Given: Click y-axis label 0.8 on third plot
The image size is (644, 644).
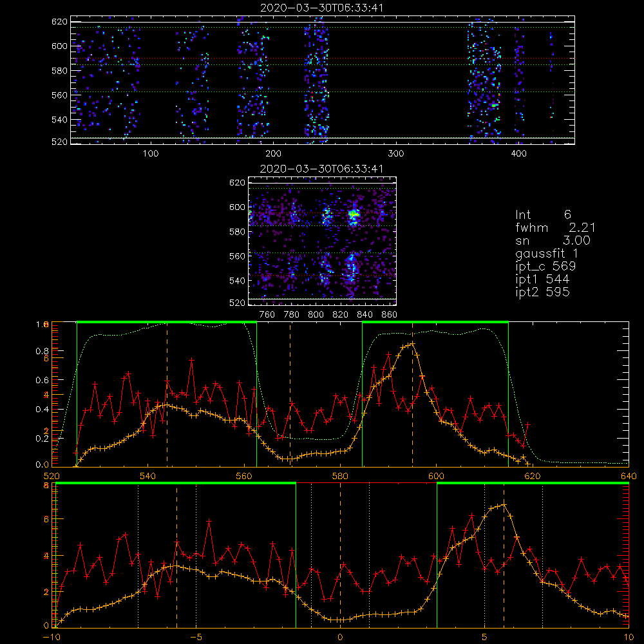Looking at the screenshot, I should pos(42,351).
